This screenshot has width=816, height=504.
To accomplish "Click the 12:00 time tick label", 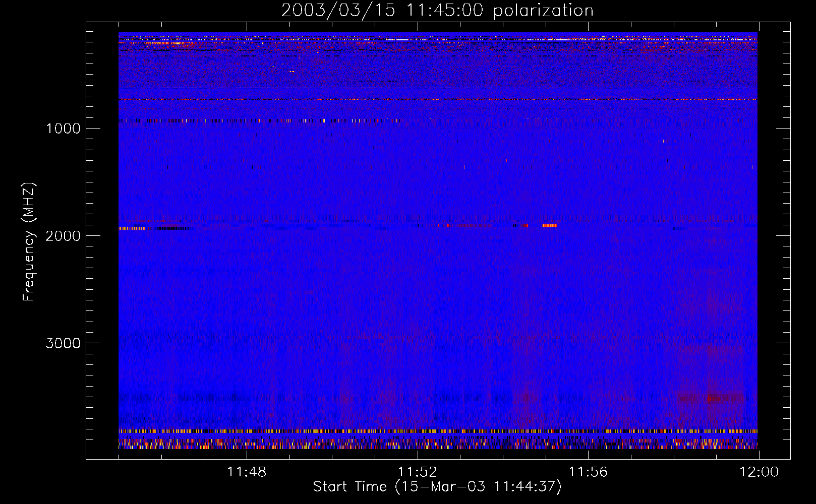I will click(759, 472).
